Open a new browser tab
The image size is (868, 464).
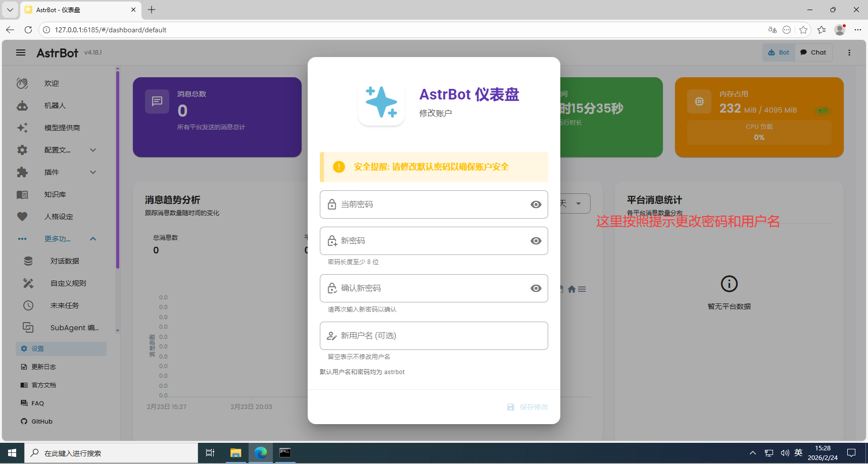point(152,10)
